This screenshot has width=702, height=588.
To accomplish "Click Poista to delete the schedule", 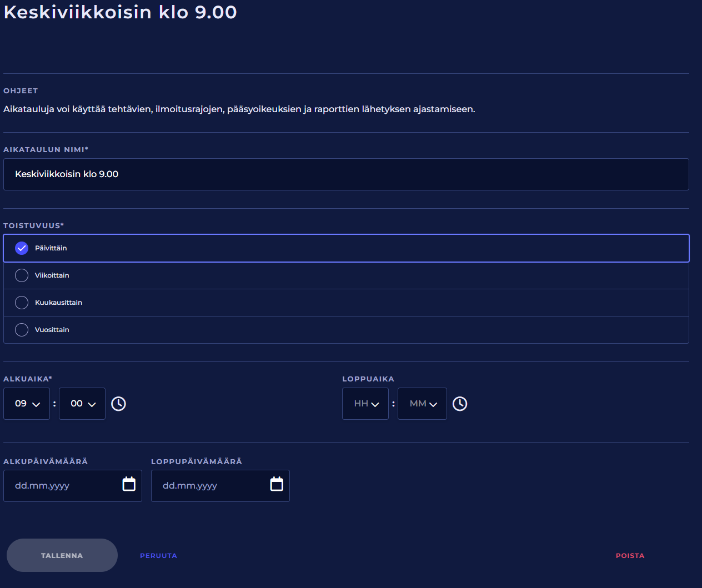I will coord(630,556).
